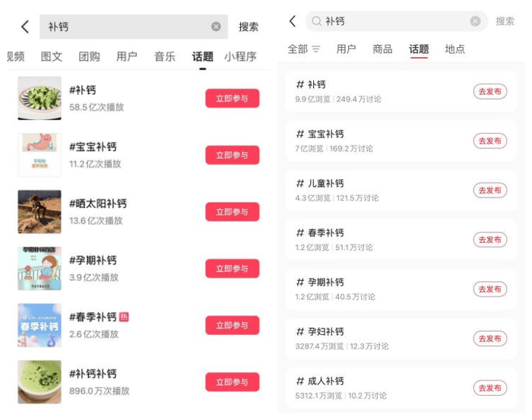Click 立即参与 for #宝宝补钙
This screenshot has height=420, width=532.
pyautogui.click(x=233, y=155)
